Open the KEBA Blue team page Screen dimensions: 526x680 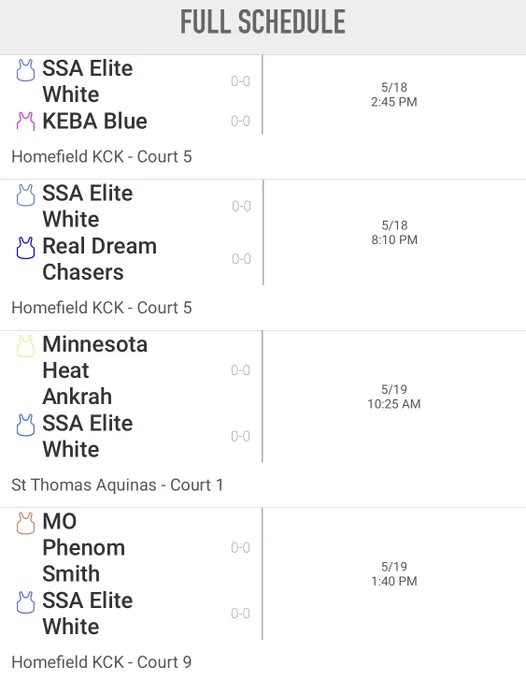click(x=95, y=121)
